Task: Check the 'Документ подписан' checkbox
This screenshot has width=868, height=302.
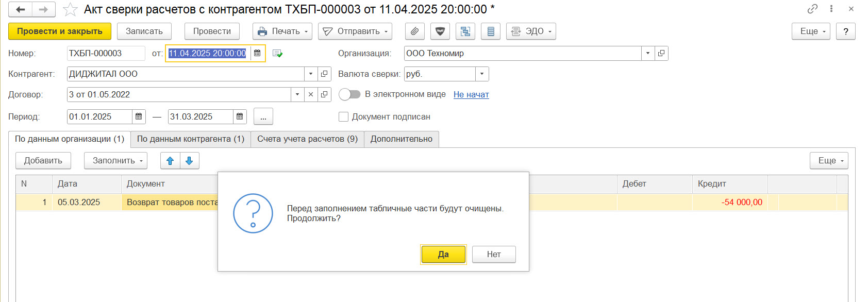Action: click(x=343, y=117)
